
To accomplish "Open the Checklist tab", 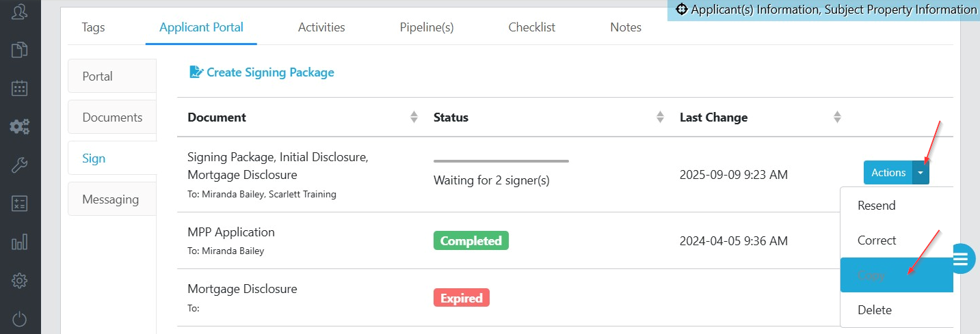I will pos(531,27).
